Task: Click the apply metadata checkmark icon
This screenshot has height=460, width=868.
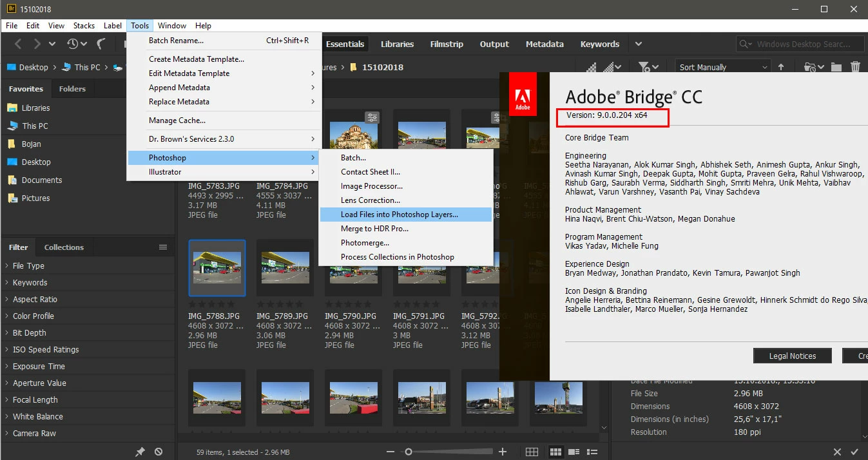Action: tap(855, 452)
